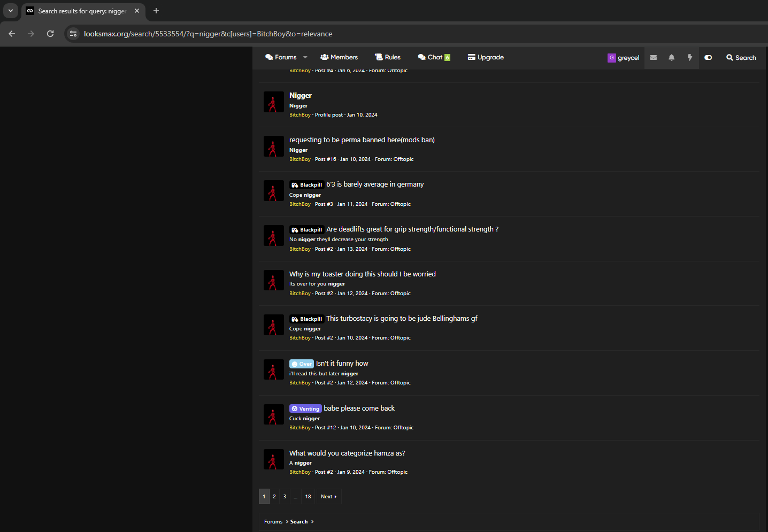Expand the pagination ellipsis page jump
Screen dimensions: 768x532
pos(295,497)
